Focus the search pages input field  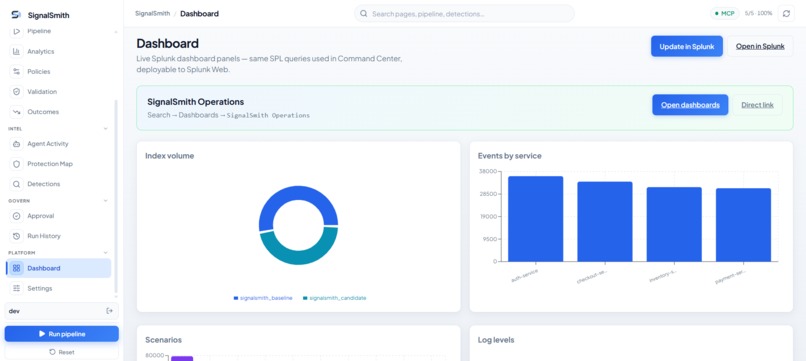(x=464, y=14)
